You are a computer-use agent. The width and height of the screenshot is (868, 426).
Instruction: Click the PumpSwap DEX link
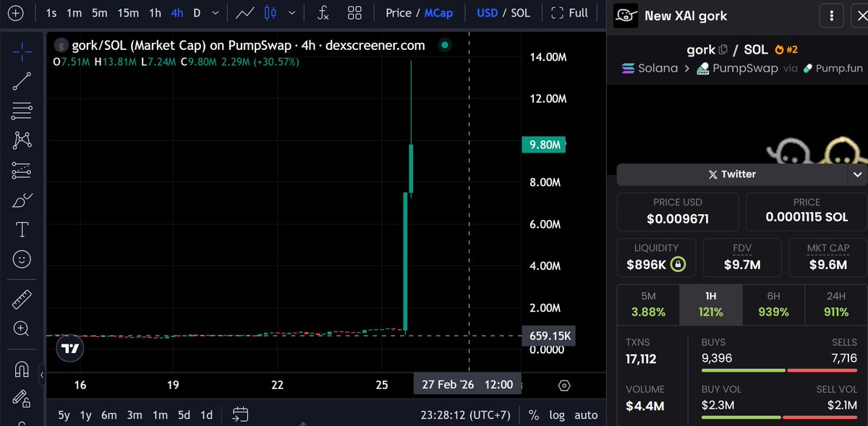[737, 69]
